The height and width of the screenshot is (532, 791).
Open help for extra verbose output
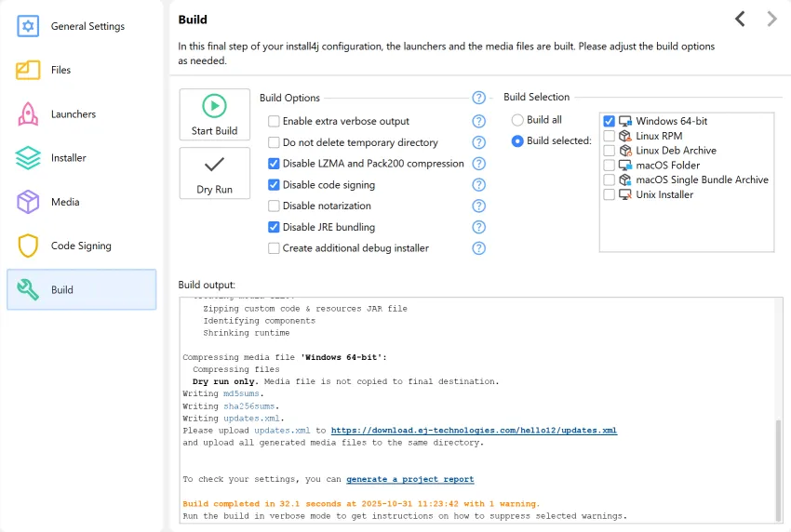[478, 121]
